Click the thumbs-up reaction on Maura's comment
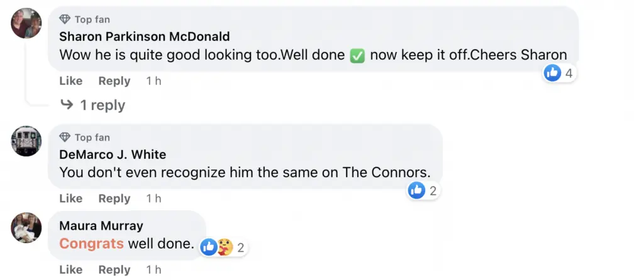Screen dimensions: 644x280 point(209,247)
